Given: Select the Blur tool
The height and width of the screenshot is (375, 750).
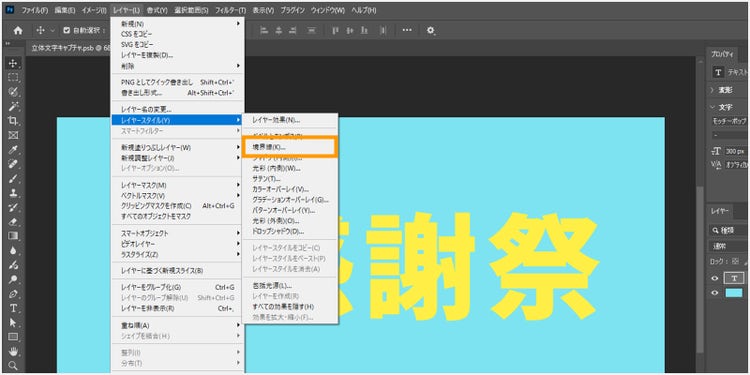Looking at the screenshot, I should pos(13,250).
